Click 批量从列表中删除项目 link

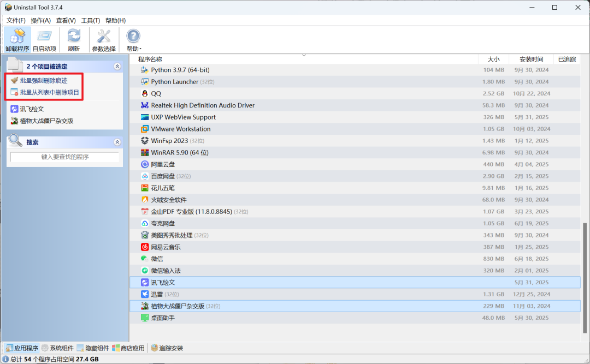[50, 93]
